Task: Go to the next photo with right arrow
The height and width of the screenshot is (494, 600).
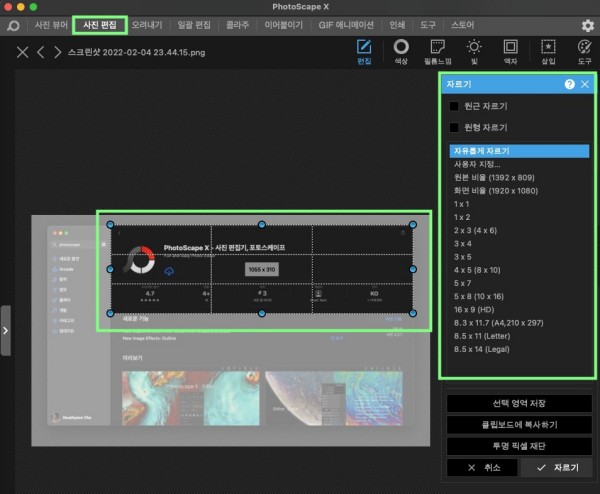Action: [59, 52]
